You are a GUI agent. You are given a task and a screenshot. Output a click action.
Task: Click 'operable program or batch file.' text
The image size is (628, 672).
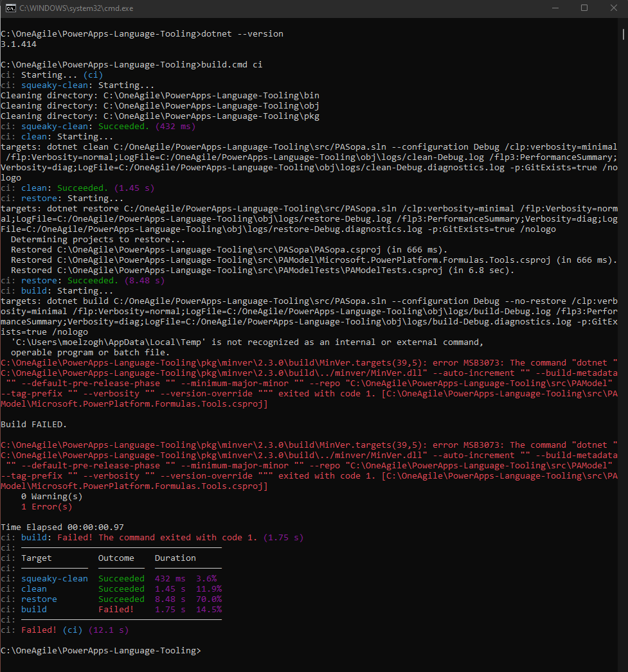pos(90,353)
